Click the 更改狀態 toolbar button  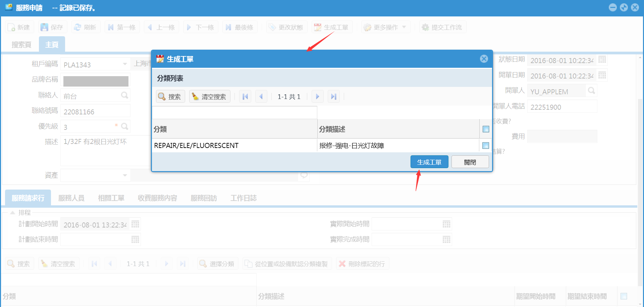click(287, 27)
